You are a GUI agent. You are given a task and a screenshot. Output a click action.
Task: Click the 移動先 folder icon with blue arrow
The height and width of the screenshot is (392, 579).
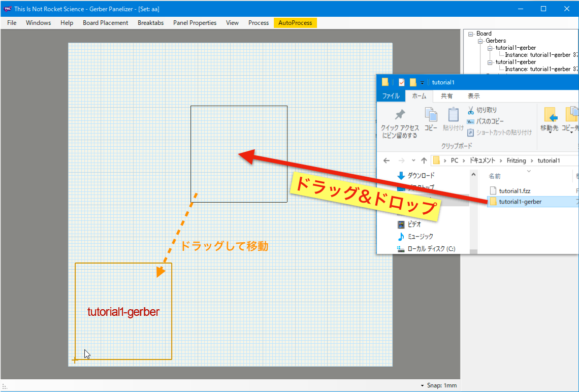(x=550, y=115)
